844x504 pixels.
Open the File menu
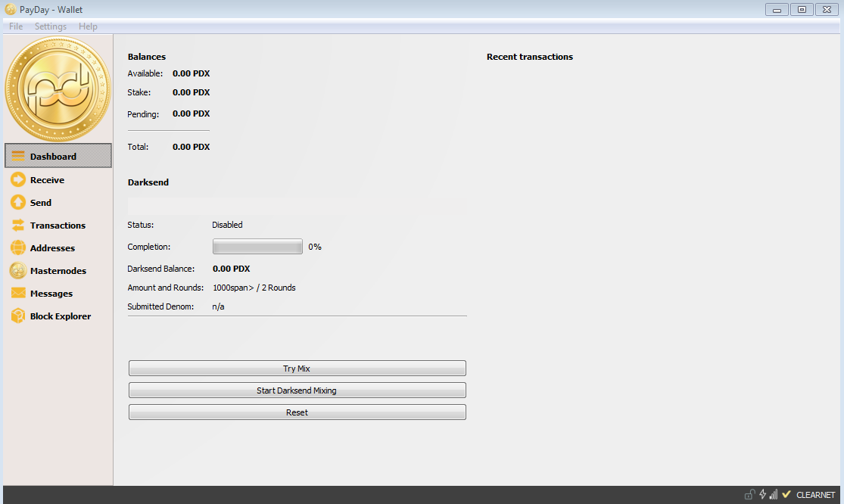(x=16, y=26)
